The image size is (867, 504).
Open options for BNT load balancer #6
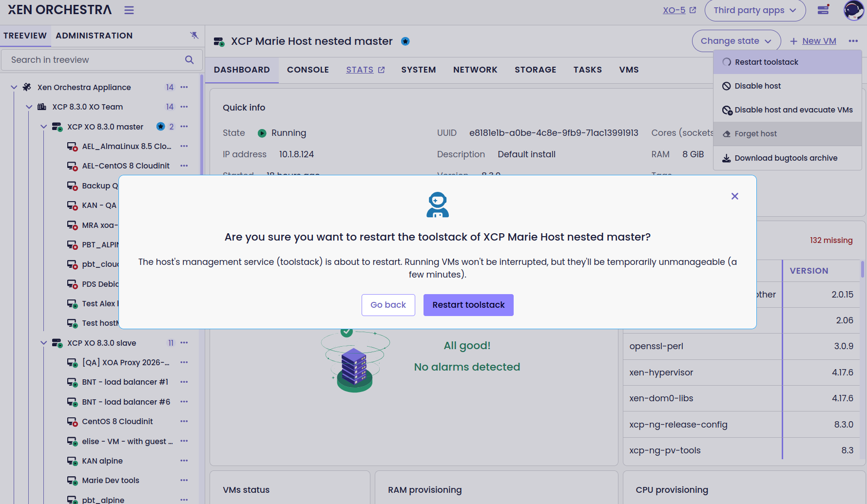click(x=184, y=402)
